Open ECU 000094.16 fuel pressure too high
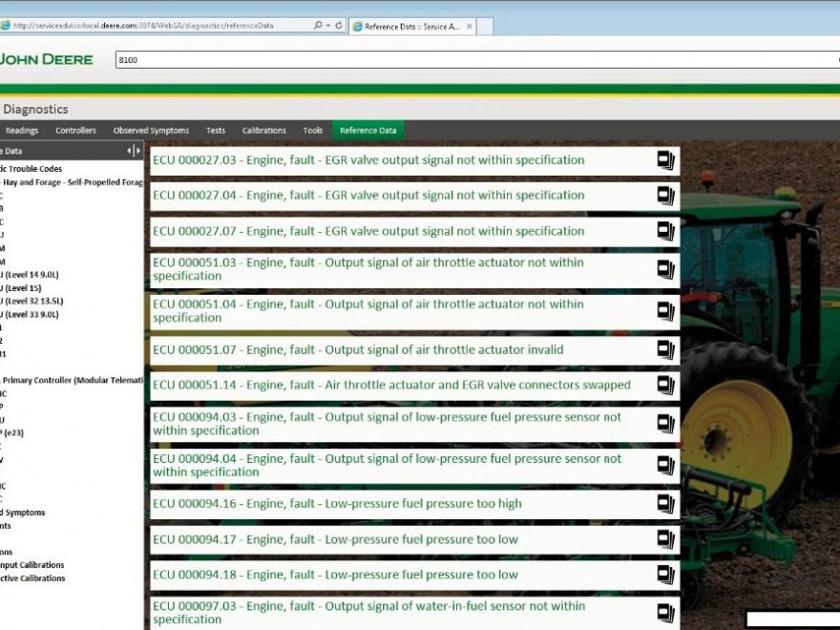 [337, 504]
